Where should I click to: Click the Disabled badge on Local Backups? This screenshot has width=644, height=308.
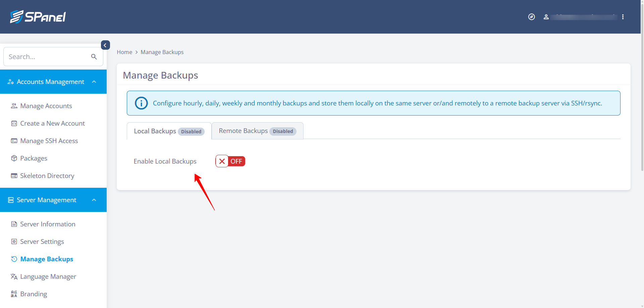point(191,132)
